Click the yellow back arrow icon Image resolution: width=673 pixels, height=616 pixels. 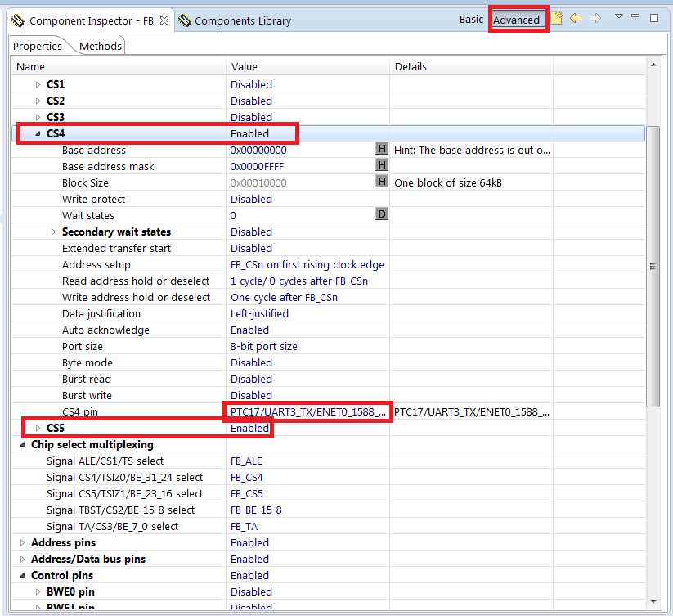click(576, 18)
